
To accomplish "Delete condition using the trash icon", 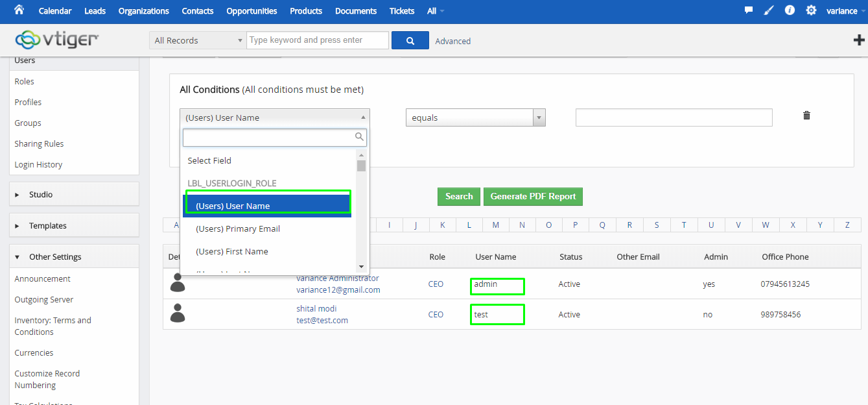I will 806,116.
